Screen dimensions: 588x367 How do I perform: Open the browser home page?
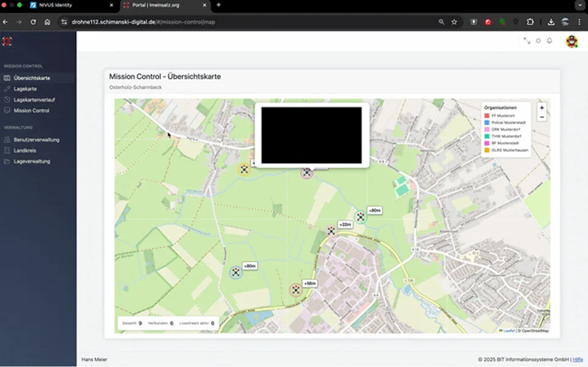click(x=47, y=22)
